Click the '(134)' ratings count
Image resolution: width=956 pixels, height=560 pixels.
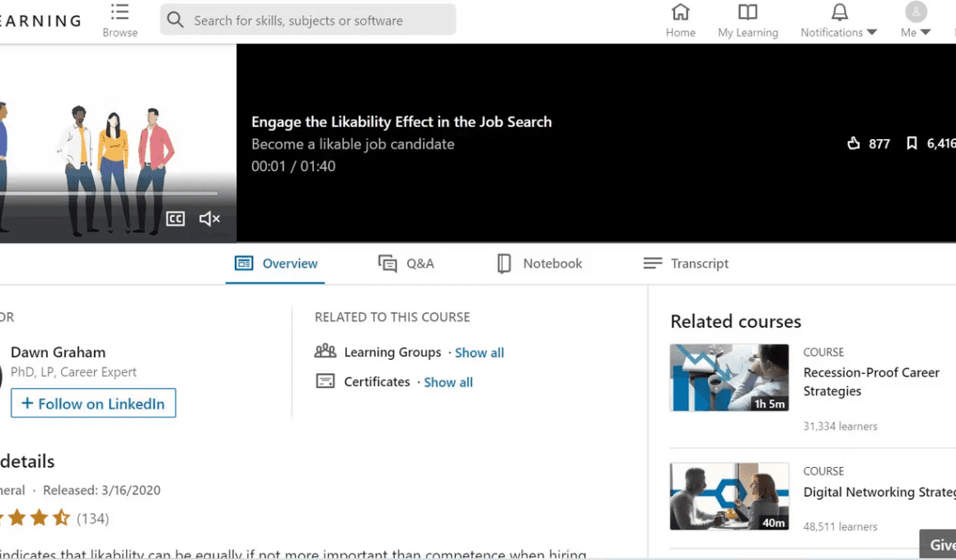pos(92,519)
